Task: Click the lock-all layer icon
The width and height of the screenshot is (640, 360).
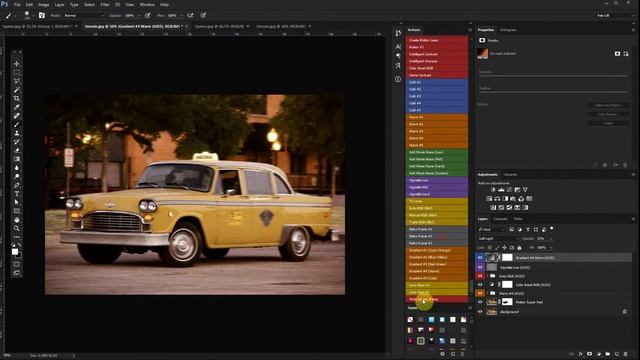Action: click(x=519, y=248)
